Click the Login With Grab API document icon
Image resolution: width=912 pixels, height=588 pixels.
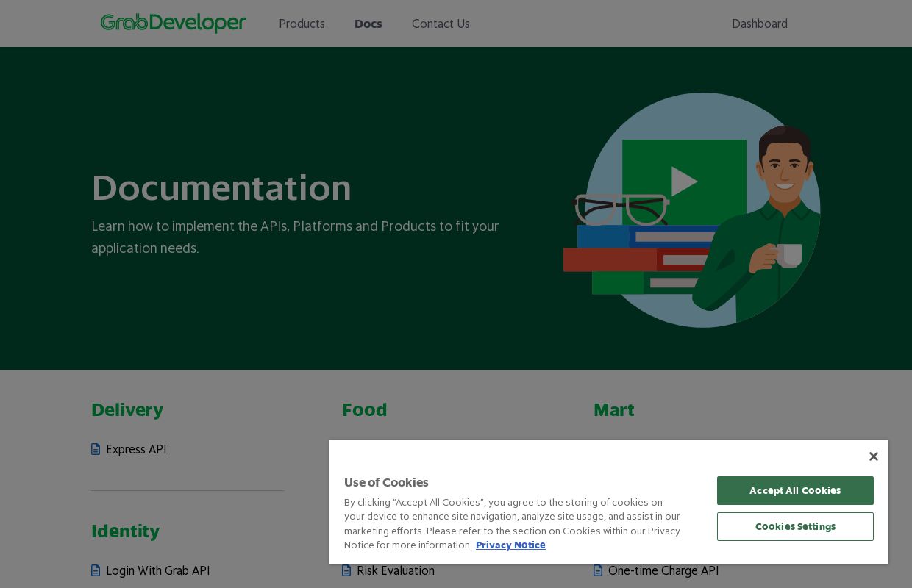96,570
